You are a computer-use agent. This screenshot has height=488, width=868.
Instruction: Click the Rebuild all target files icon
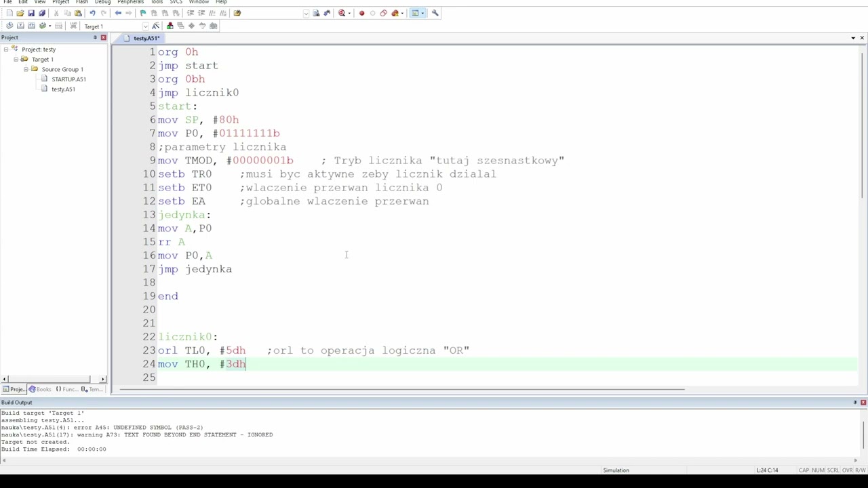(31, 26)
